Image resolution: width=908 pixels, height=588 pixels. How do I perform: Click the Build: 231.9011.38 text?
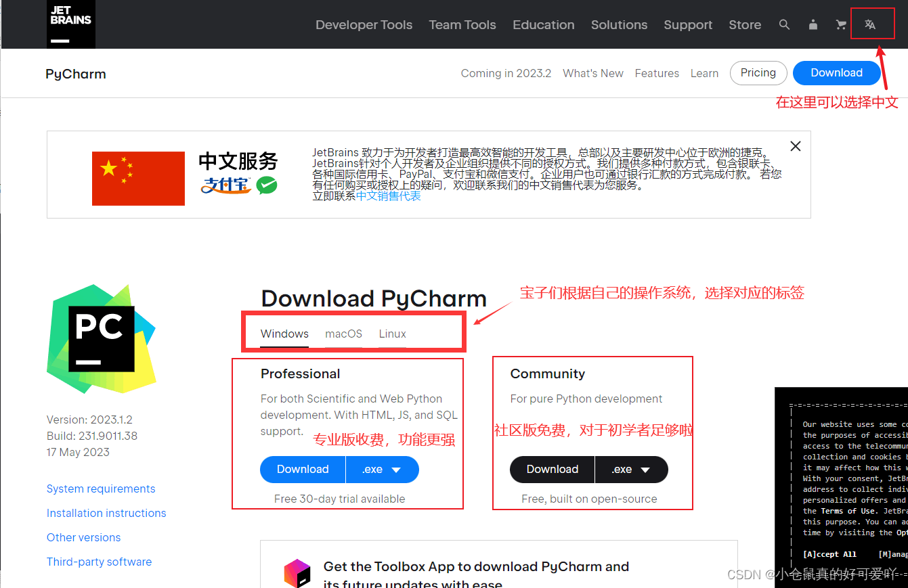tap(92, 436)
